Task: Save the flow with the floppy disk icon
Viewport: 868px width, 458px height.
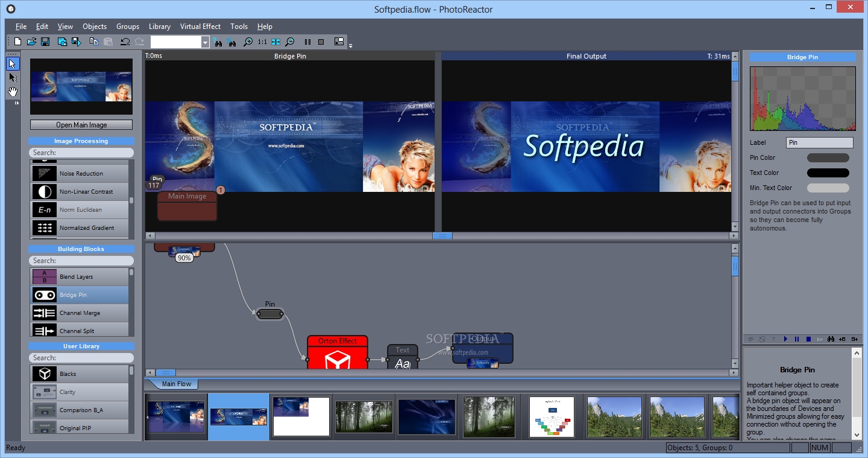Action: 45,42
